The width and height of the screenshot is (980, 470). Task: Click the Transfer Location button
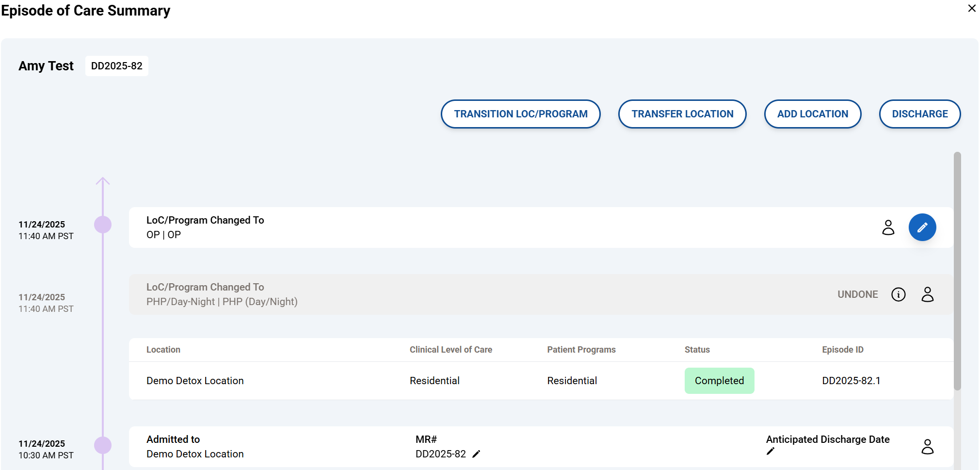[682, 114]
